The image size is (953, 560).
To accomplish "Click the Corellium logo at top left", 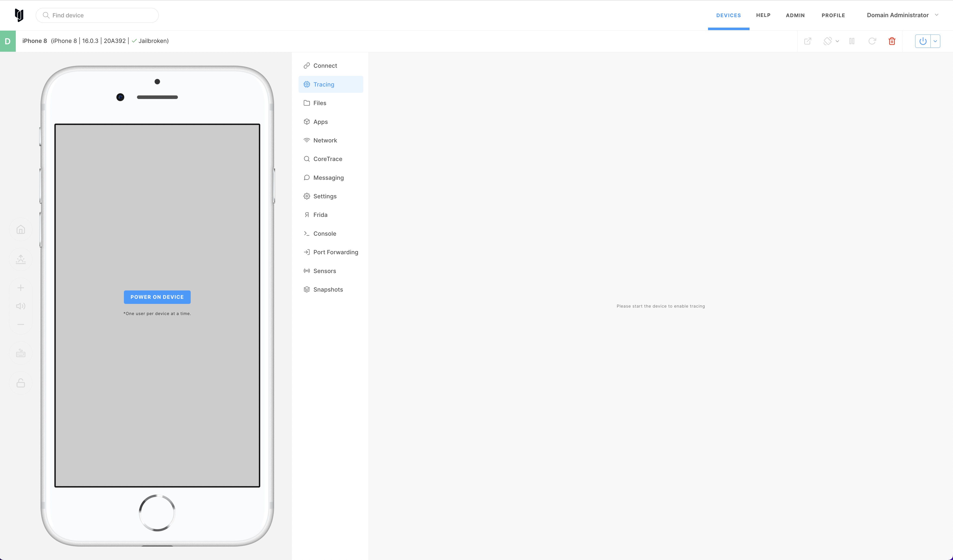I will coord(19,15).
